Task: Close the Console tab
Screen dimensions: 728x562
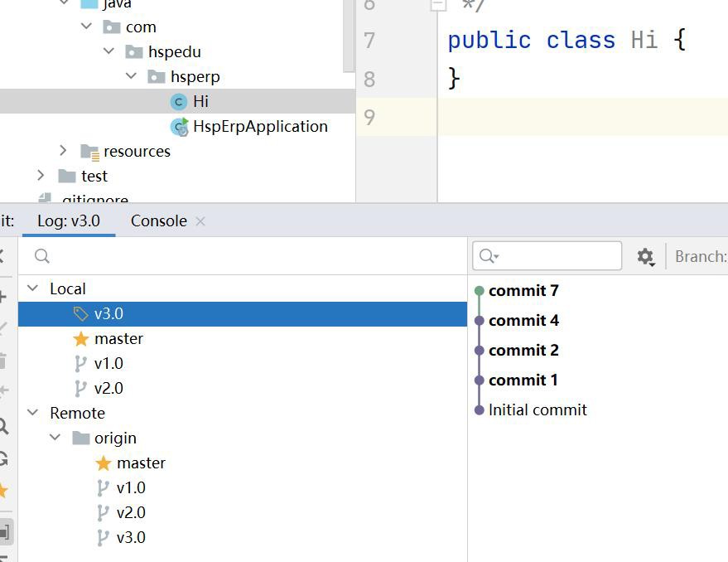Action: pyautogui.click(x=200, y=221)
